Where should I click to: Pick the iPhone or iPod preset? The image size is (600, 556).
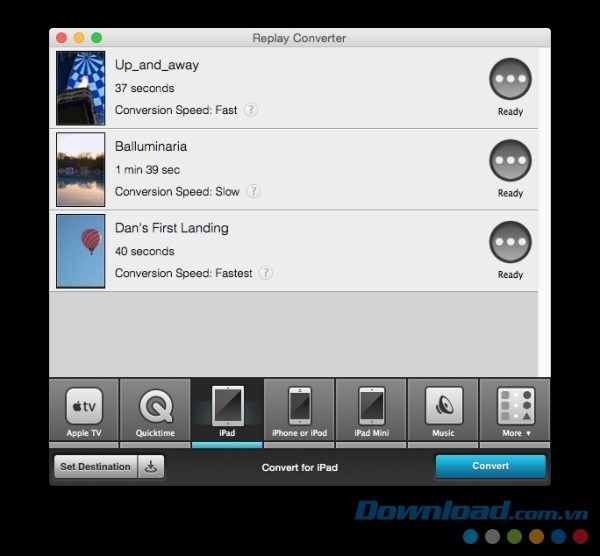299,410
